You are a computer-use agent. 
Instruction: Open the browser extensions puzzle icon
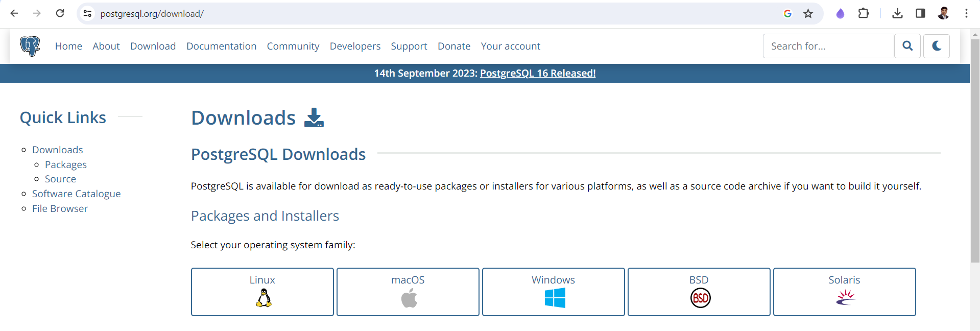[864, 14]
